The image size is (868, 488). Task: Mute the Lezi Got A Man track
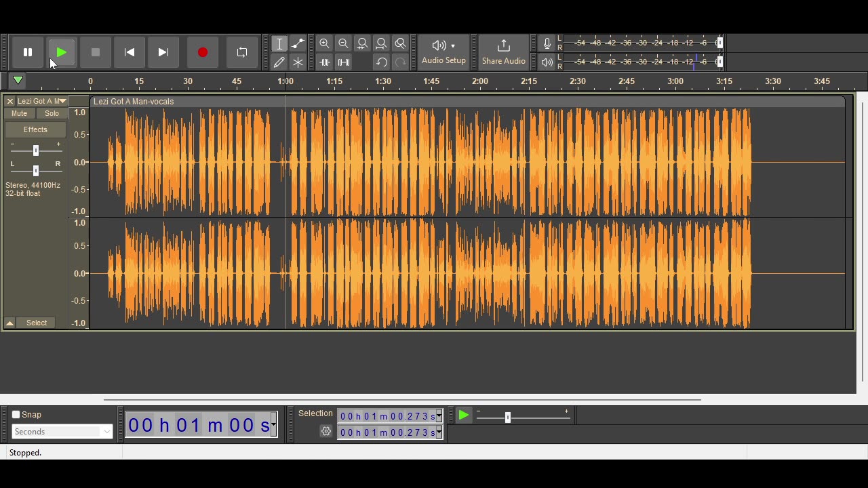coord(19,113)
